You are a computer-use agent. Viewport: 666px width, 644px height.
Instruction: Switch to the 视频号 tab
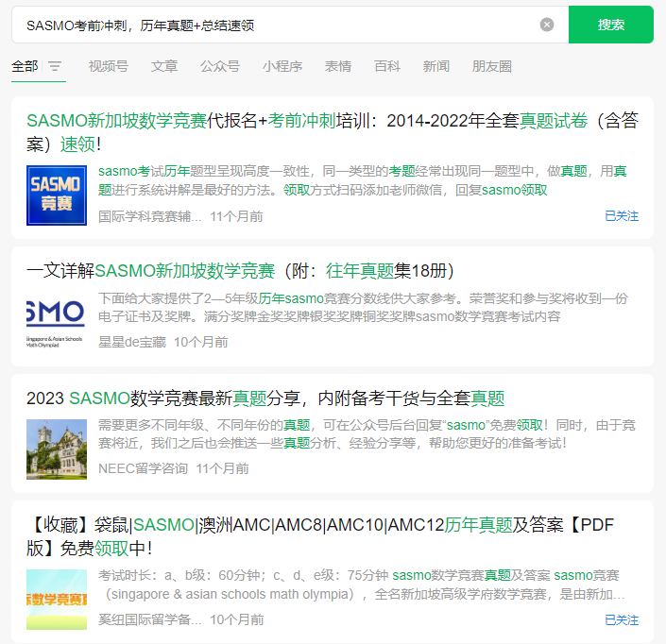pyautogui.click(x=109, y=66)
